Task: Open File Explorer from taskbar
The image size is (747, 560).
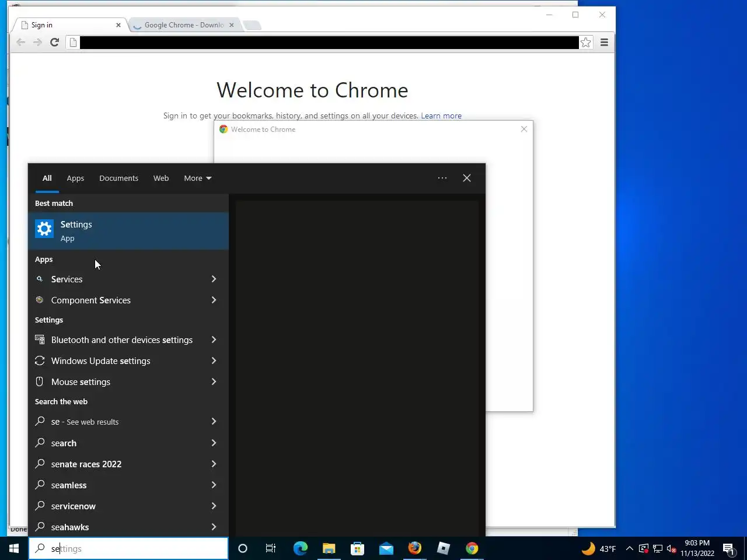Action: (329, 548)
